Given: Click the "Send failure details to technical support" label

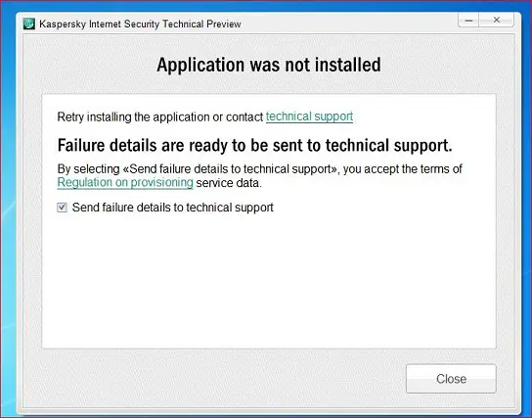Looking at the screenshot, I should [173, 208].
